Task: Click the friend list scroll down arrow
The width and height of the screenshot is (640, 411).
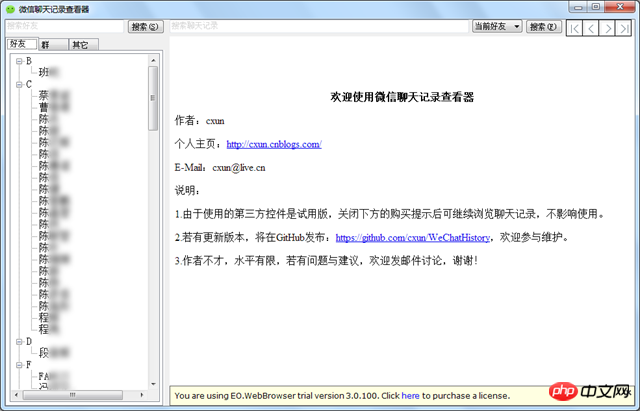Action: tap(153, 384)
